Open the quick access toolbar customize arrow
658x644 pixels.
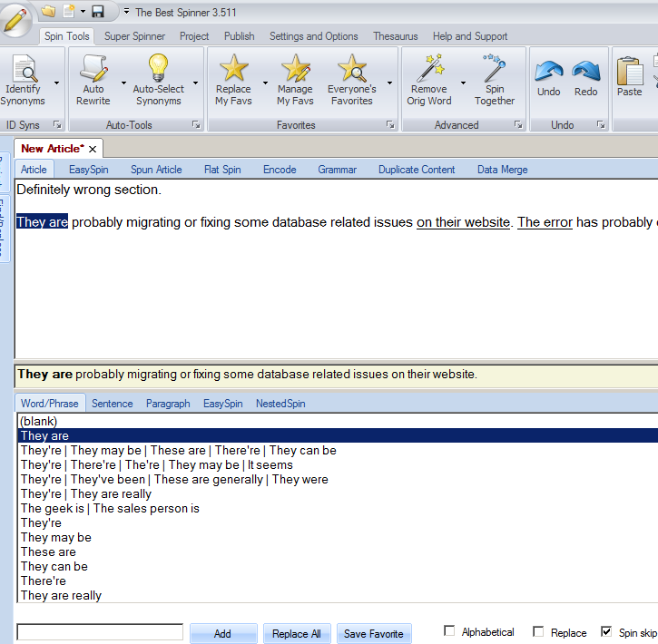coord(126,12)
